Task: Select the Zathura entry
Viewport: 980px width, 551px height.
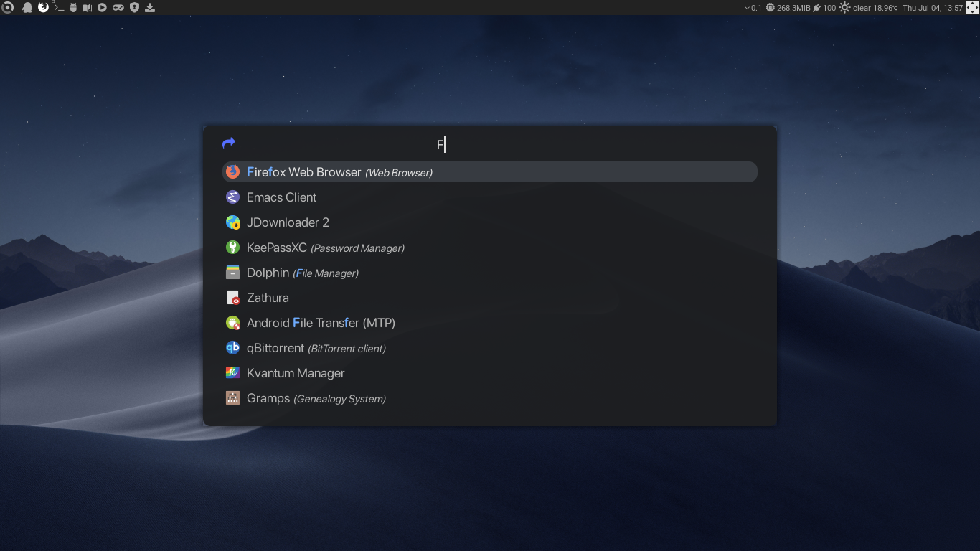Action: [x=490, y=298]
